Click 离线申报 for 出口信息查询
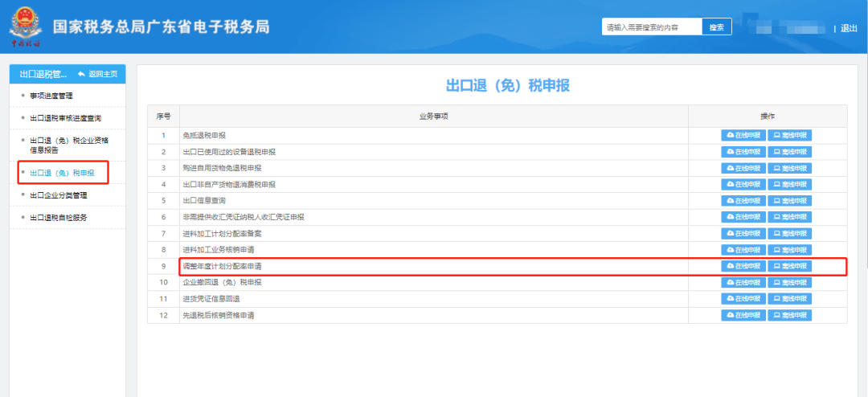868x397 pixels. tap(789, 200)
